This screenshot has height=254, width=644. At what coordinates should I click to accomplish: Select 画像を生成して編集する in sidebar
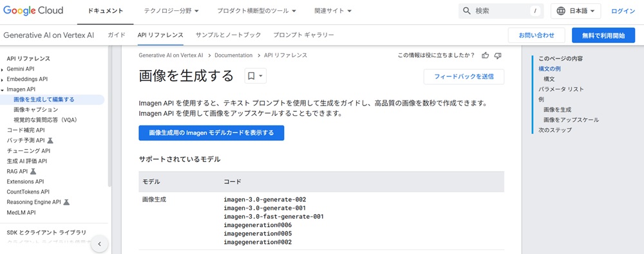click(44, 99)
